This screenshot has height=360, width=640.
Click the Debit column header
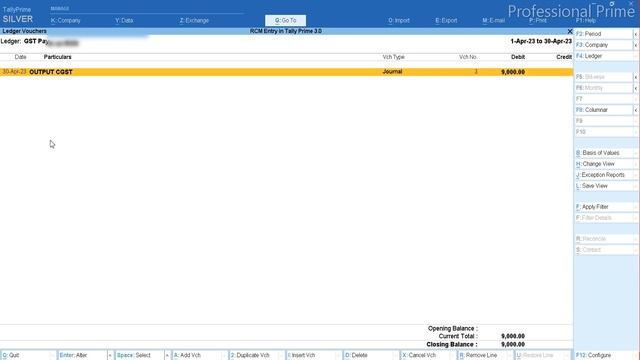coord(518,57)
